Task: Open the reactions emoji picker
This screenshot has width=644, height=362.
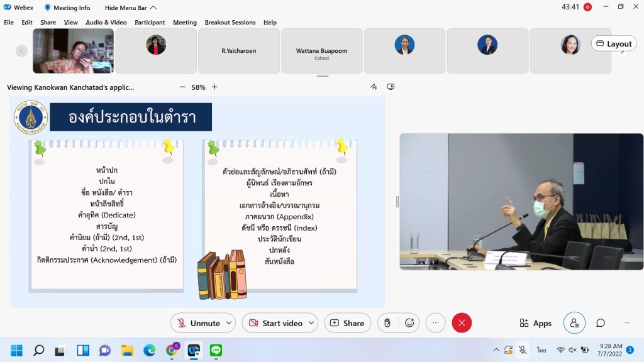Action: [x=409, y=323]
